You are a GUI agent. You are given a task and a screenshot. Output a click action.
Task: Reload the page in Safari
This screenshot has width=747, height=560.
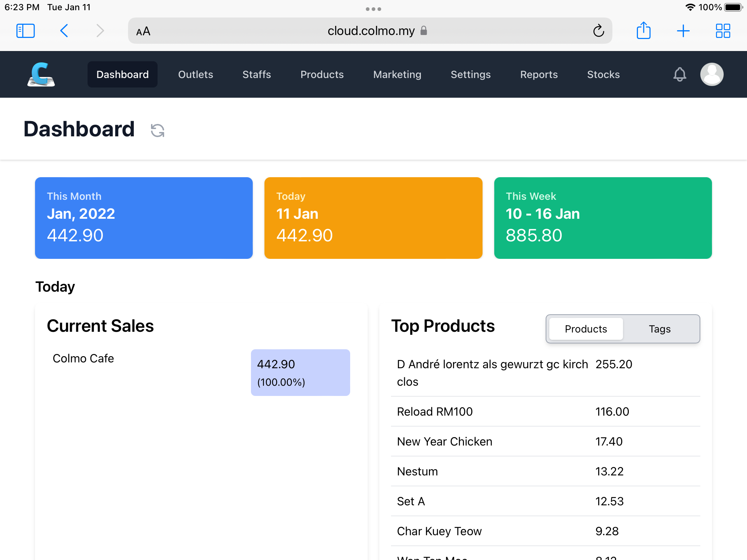tap(599, 31)
